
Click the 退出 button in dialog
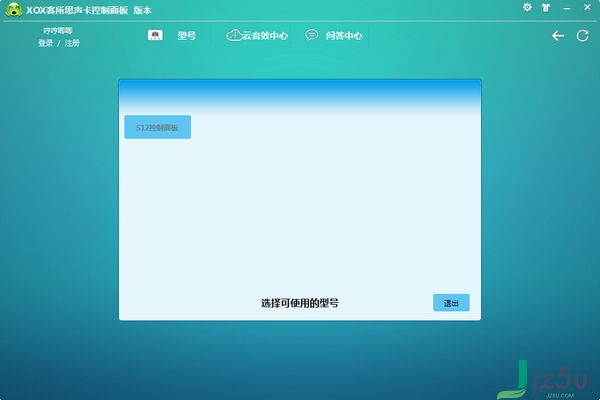[451, 303]
